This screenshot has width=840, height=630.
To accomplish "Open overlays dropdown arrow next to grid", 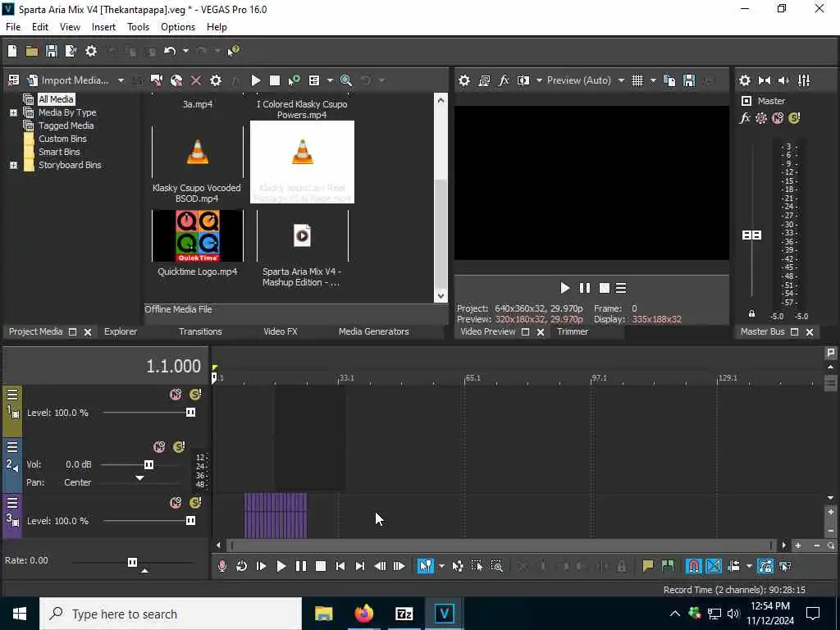I will (653, 80).
